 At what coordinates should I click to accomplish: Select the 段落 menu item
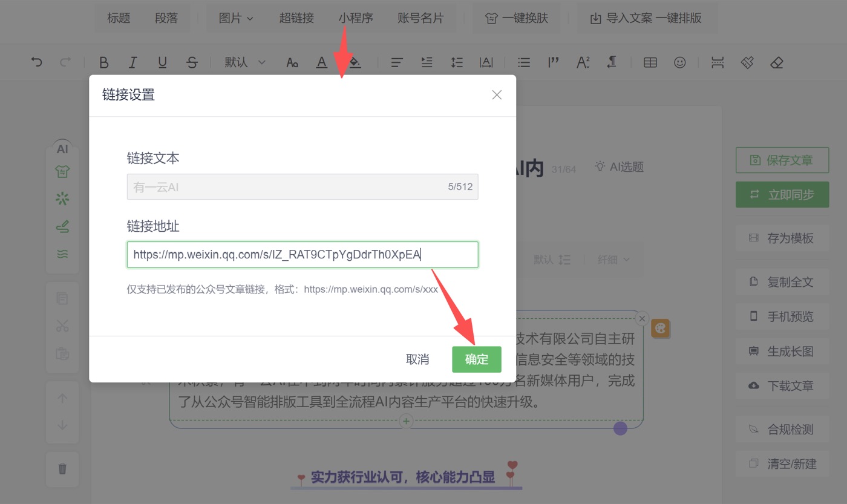(x=166, y=18)
